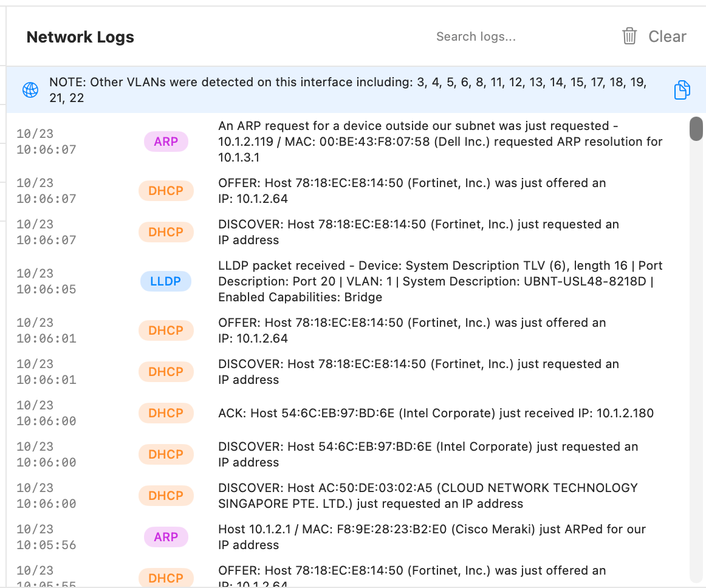This screenshot has height=588, width=706.
Task: Select the LLDP packet received message
Action: click(x=440, y=281)
